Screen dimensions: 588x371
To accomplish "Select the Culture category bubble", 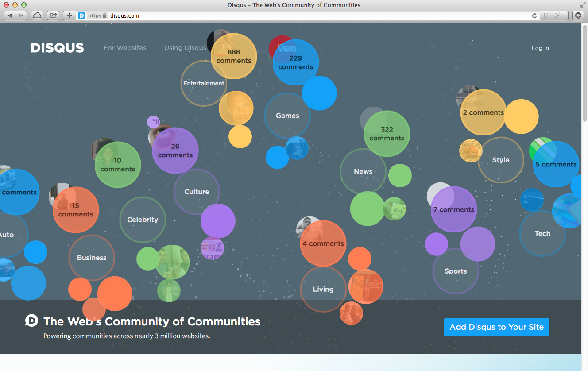I will pyautogui.click(x=197, y=192).
